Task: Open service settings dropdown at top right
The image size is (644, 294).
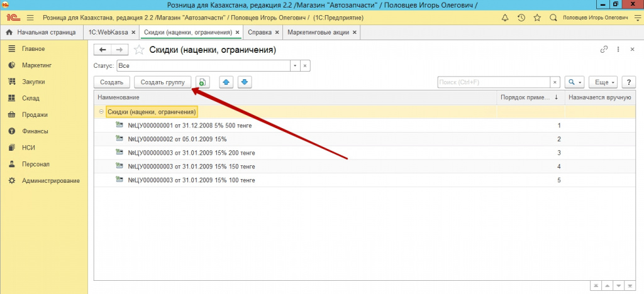Action: pyautogui.click(x=638, y=18)
